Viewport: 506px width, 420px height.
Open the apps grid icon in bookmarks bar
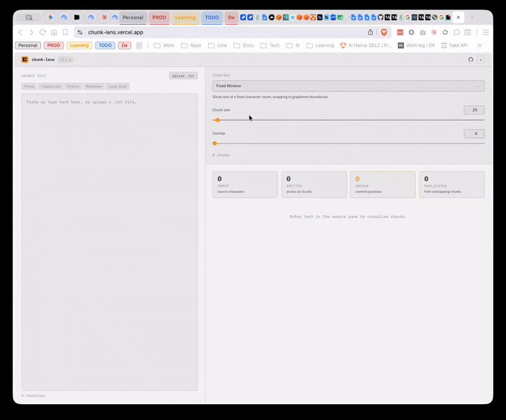(139, 46)
